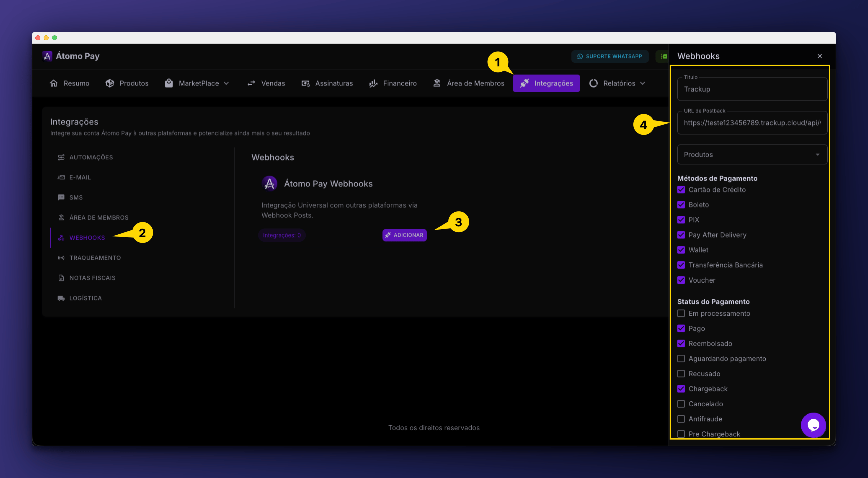Check the Recusado status checkbox

tap(681, 374)
